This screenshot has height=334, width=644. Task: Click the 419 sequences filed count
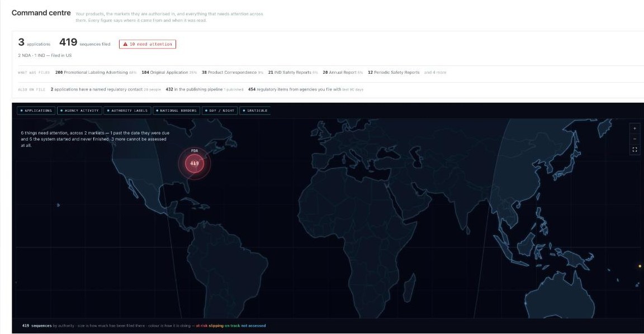point(84,42)
